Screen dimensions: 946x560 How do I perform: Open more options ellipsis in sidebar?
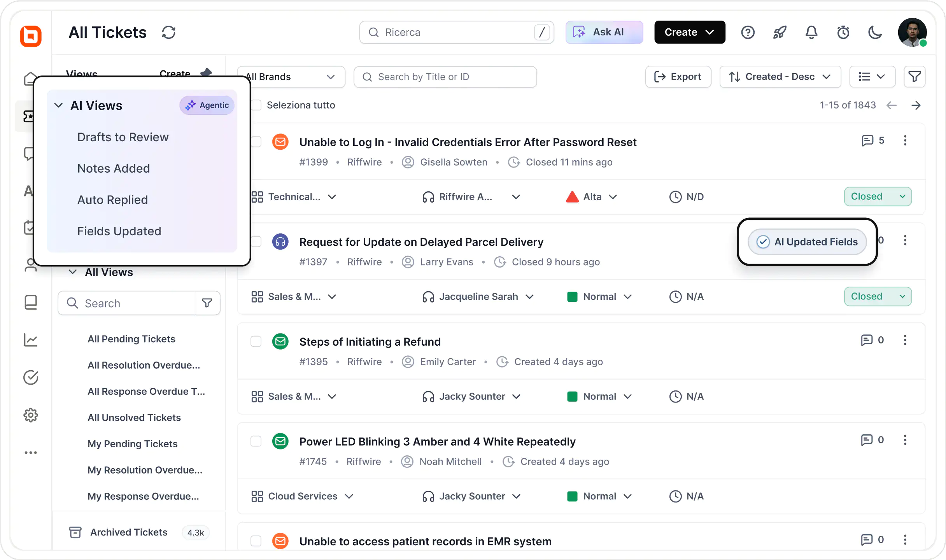[31, 453]
